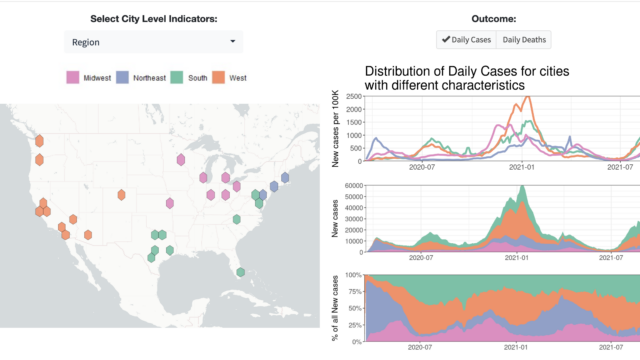This screenshot has height=360, width=640.
Task: Click the Kansas City pink hexagon marker
Action: click(170, 203)
